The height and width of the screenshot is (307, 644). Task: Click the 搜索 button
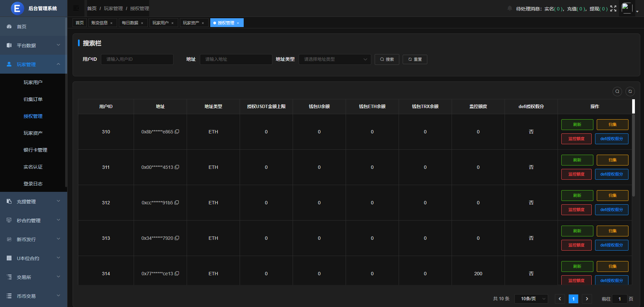(x=387, y=59)
